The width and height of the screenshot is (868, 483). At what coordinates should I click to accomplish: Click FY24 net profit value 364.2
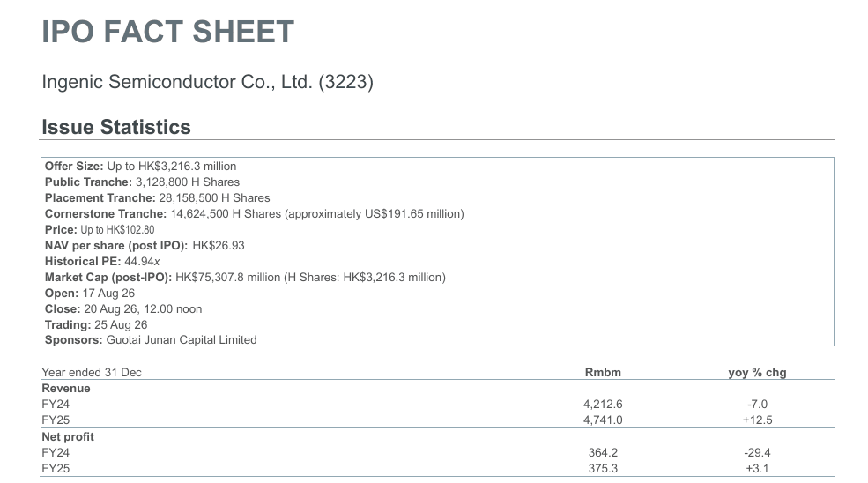tap(603, 452)
